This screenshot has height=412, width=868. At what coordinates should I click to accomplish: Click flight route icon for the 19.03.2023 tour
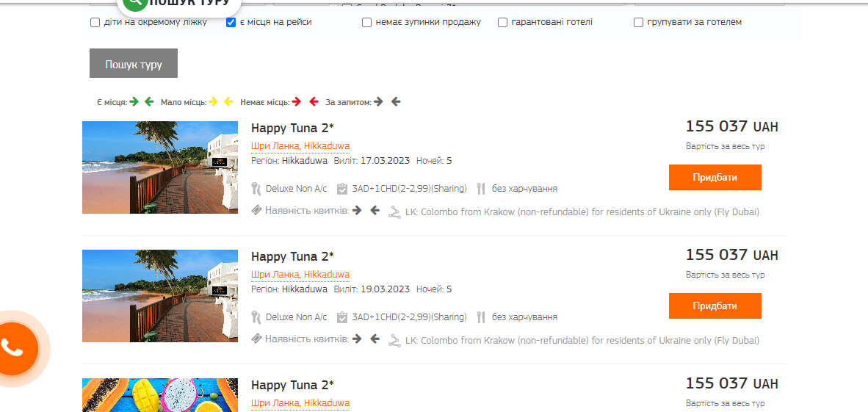pyautogui.click(x=394, y=341)
